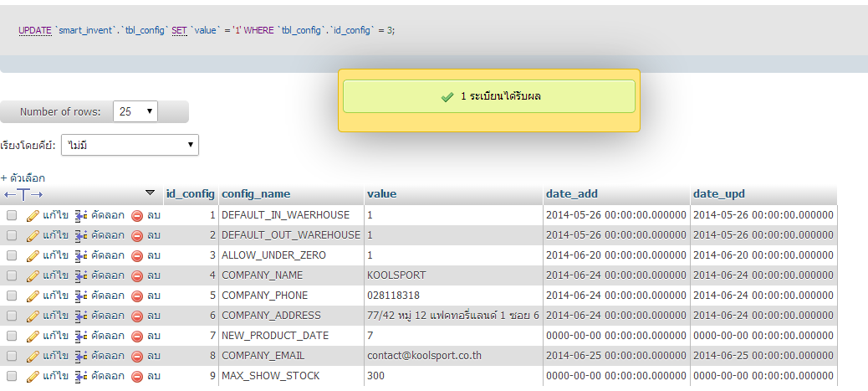The image size is (868, 391).
Task: Tick the MAX_SHOW_STOCK row checkbox
Action: coord(12,375)
